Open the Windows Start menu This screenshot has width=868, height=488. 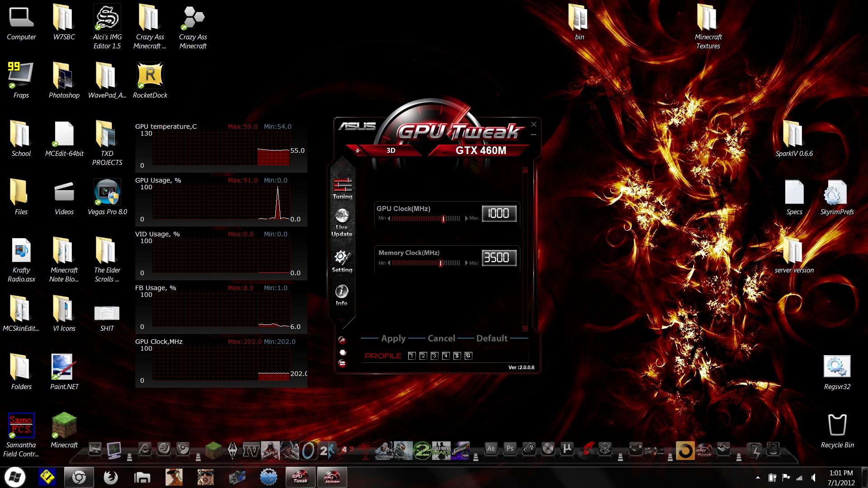[15, 477]
